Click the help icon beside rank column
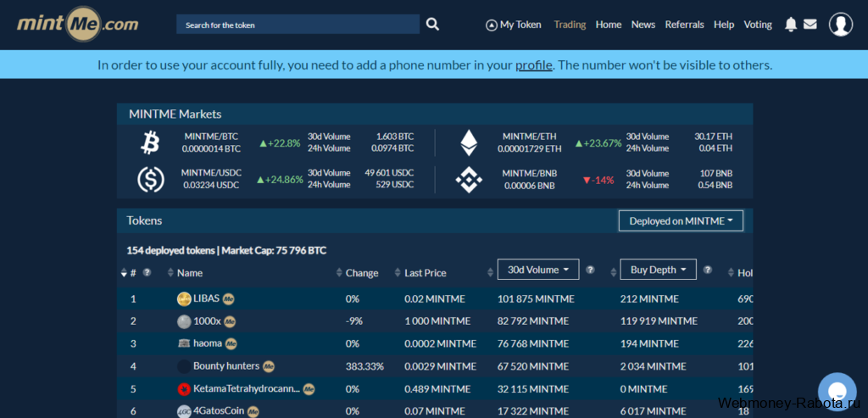The height and width of the screenshot is (418, 868). point(147,272)
